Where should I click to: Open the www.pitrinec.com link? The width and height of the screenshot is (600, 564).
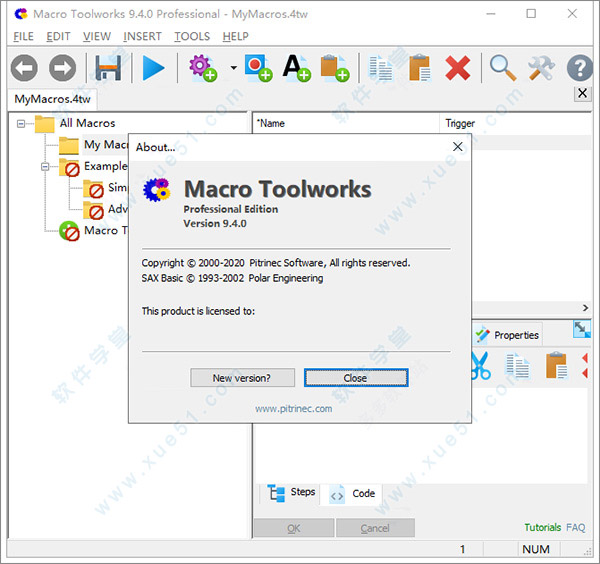point(293,408)
